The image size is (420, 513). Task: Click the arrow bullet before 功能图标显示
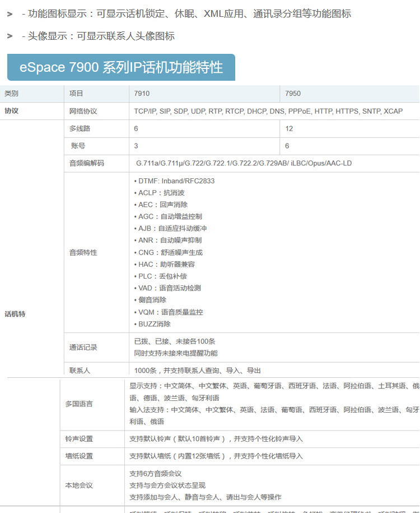click(x=10, y=14)
